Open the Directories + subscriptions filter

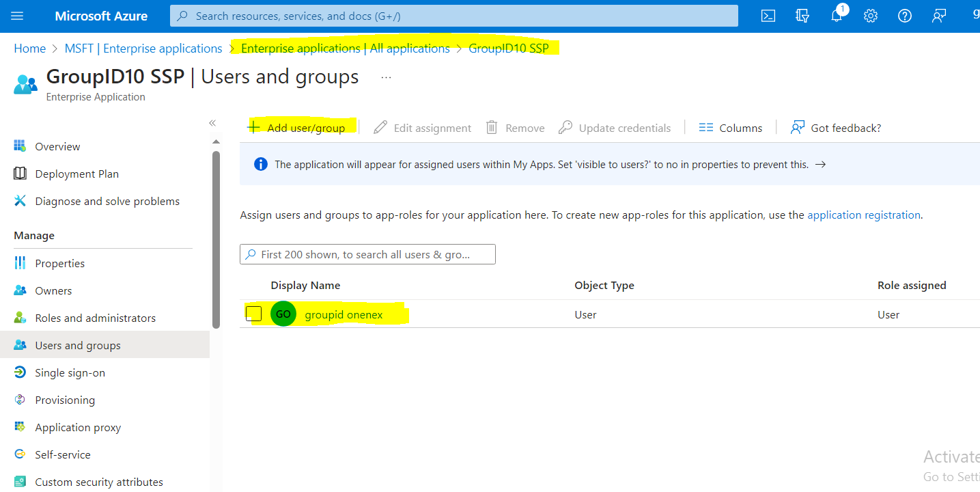point(802,15)
